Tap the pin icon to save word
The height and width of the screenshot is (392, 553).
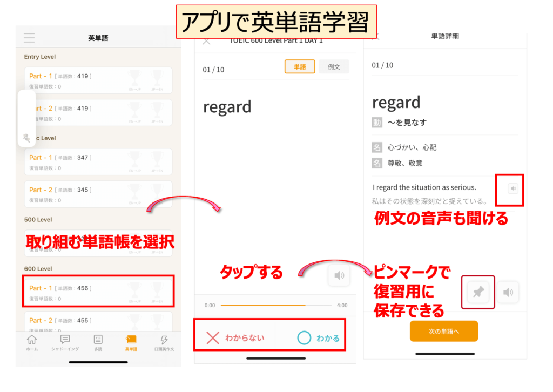click(x=478, y=293)
